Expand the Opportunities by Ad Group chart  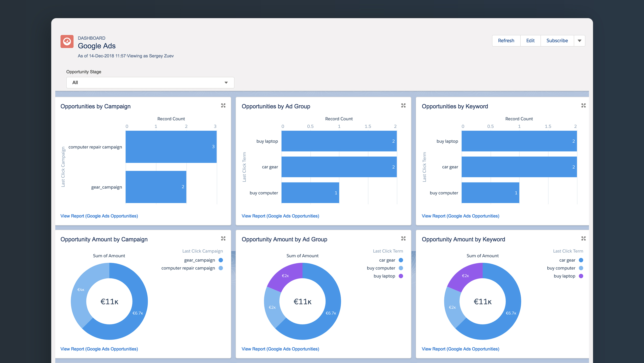point(403,106)
